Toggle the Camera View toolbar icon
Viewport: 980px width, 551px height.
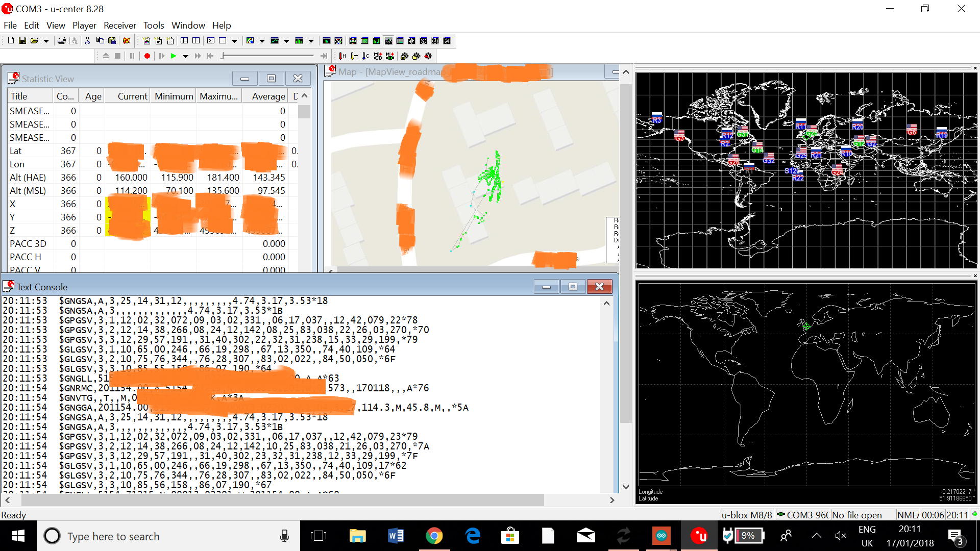tap(326, 40)
